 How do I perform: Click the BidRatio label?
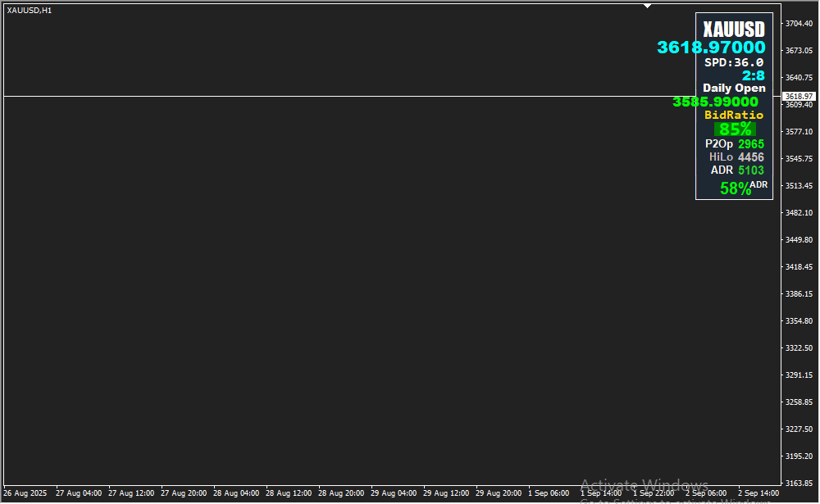tap(734, 116)
